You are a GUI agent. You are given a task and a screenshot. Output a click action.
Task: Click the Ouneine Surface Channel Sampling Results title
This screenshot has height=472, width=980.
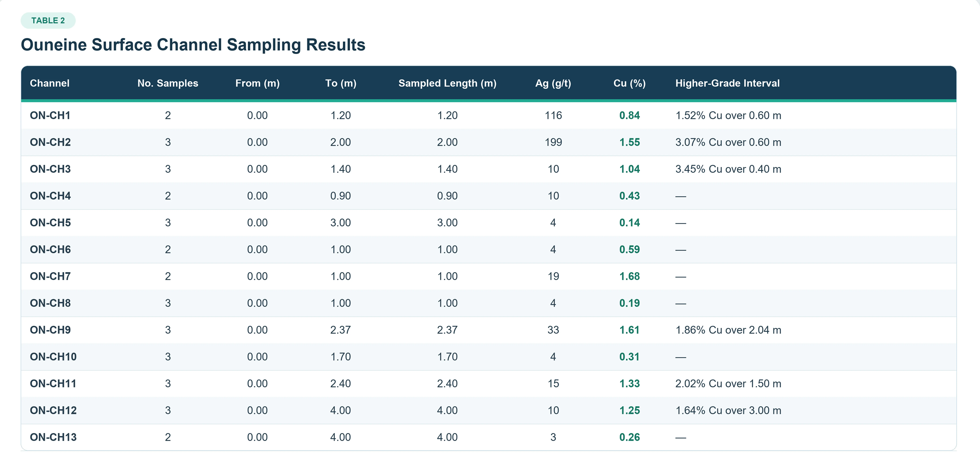click(x=193, y=45)
